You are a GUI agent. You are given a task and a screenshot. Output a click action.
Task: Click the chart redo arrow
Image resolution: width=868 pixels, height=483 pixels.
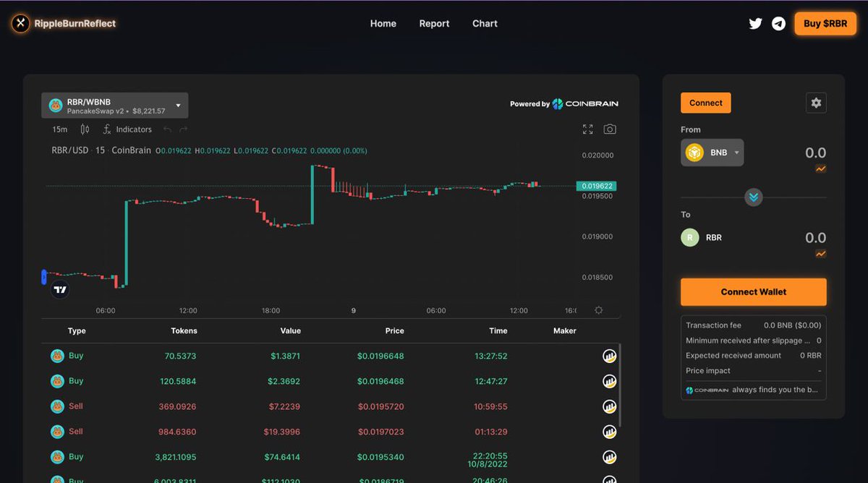(x=183, y=129)
